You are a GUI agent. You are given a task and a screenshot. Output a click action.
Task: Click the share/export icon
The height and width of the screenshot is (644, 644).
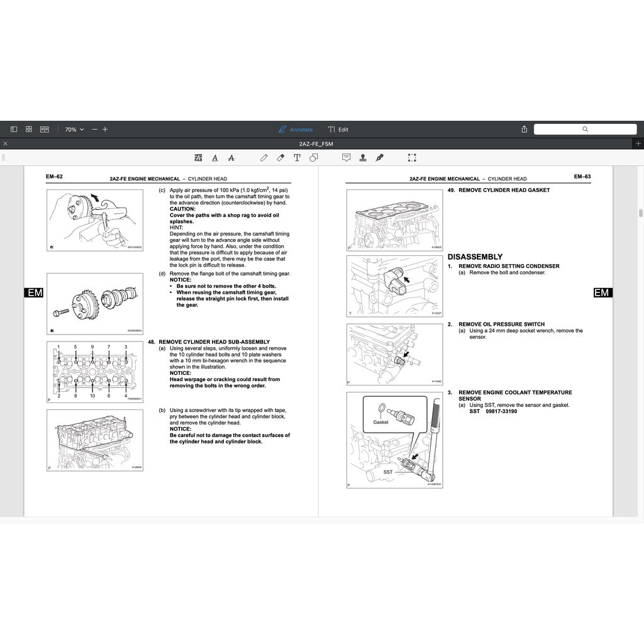(525, 129)
